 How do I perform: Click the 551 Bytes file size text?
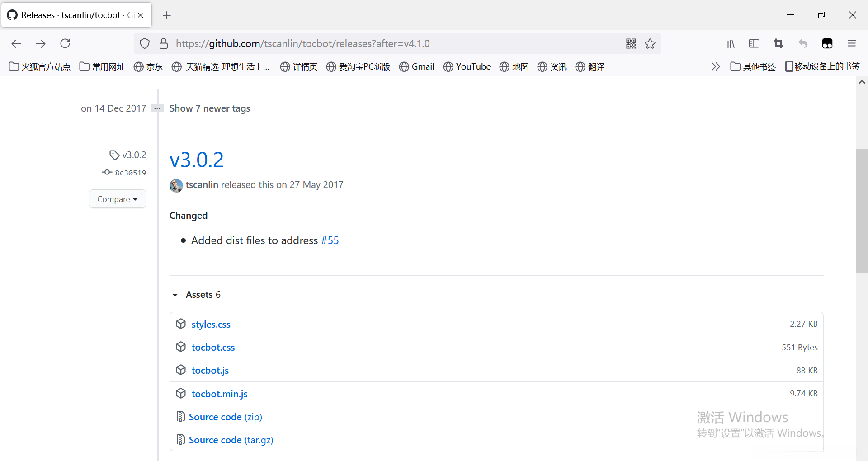pyautogui.click(x=800, y=348)
